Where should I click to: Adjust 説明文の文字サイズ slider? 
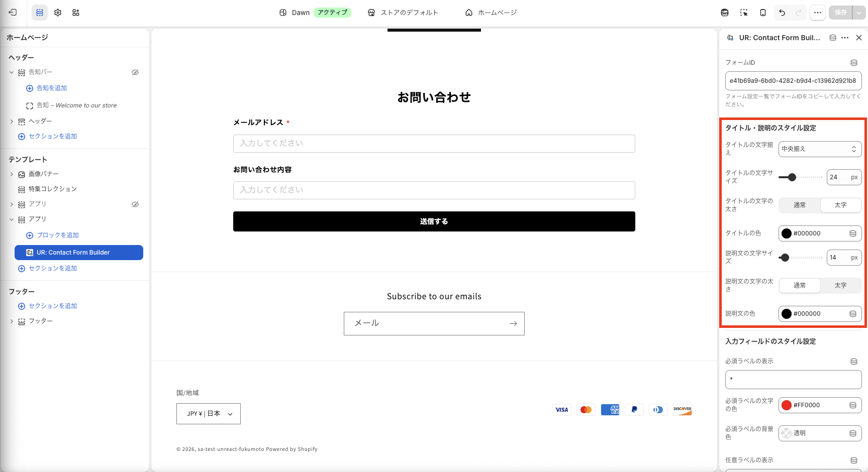click(801, 258)
